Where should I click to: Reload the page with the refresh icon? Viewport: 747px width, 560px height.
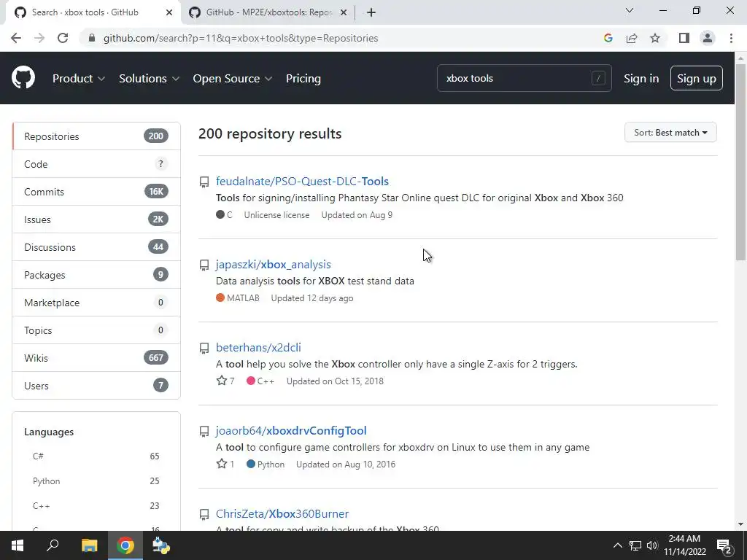pos(63,38)
